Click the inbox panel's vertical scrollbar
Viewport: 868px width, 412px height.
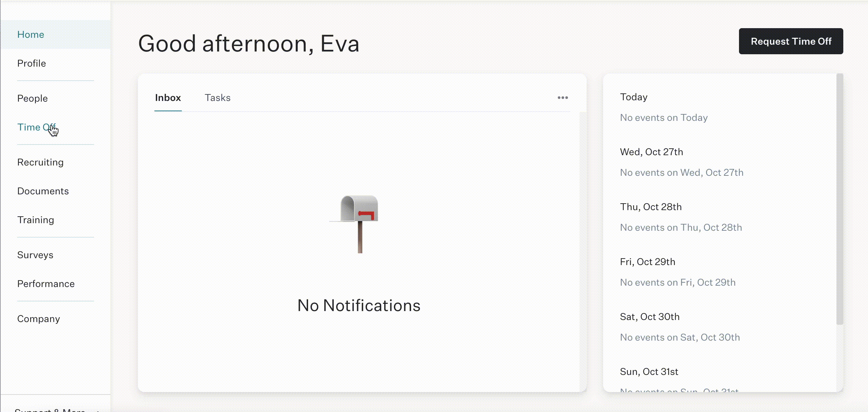[x=583, y=251]
